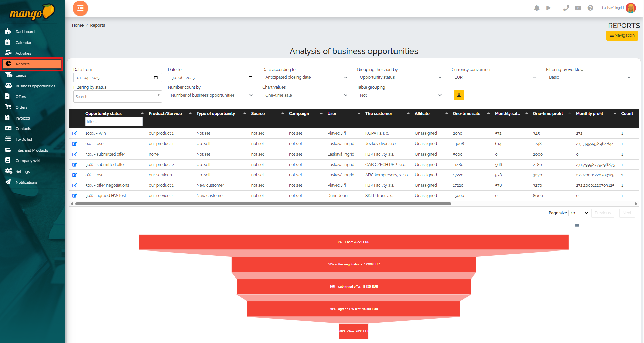Click the help question mark icon
644x343 pixels.
(x=590, y=8)
